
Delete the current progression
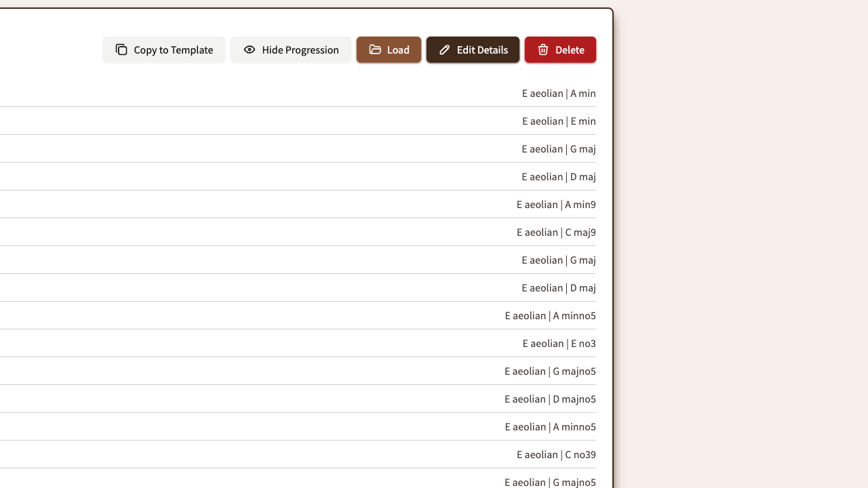pos(560,49)
